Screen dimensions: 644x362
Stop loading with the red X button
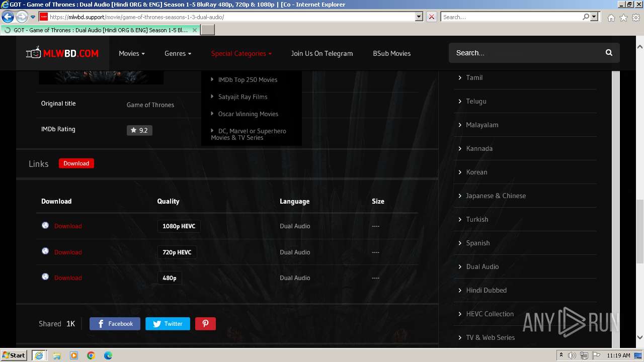click(431, 17)
